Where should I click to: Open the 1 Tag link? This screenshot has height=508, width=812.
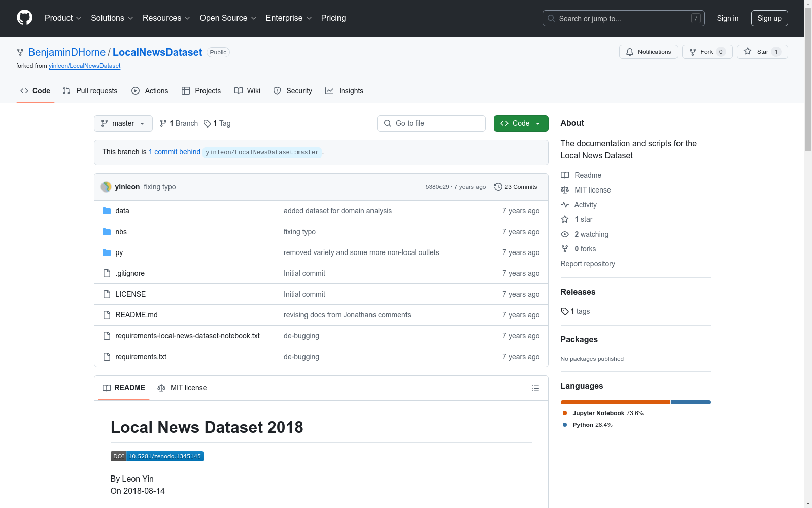(x=217, y=123)
